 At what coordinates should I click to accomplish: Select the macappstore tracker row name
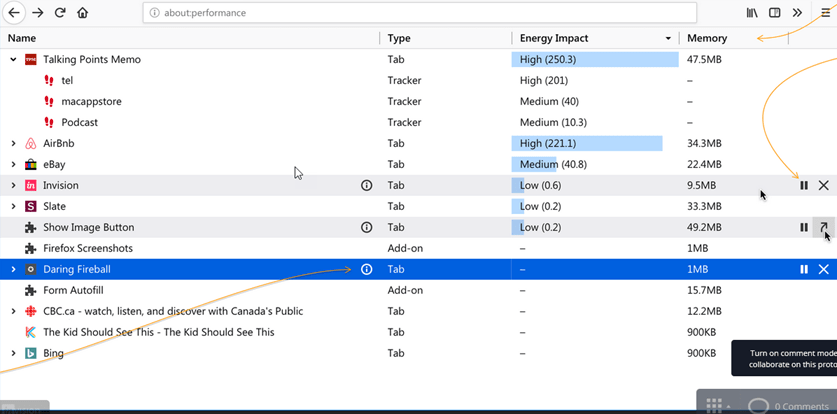click(91, 101)
